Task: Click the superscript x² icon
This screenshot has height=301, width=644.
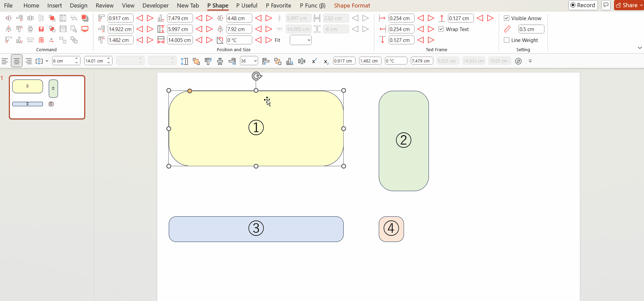Action: [x=314, y=61]
